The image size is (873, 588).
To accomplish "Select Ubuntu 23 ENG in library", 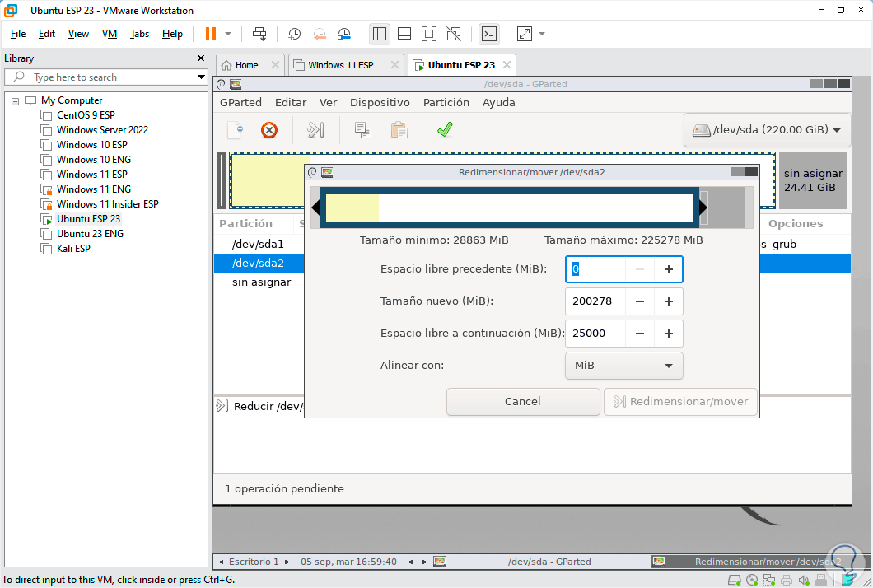I will [x=91, y=234].
